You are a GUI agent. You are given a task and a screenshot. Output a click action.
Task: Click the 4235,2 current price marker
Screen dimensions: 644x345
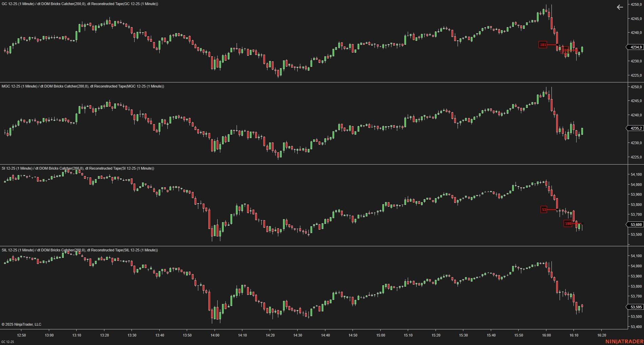[x=636, y=128]
